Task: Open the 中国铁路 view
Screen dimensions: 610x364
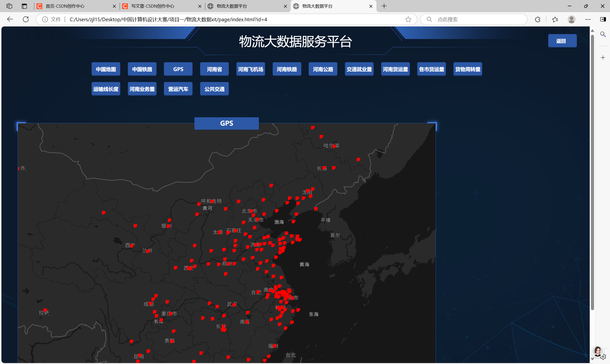Action: [142, 69]
